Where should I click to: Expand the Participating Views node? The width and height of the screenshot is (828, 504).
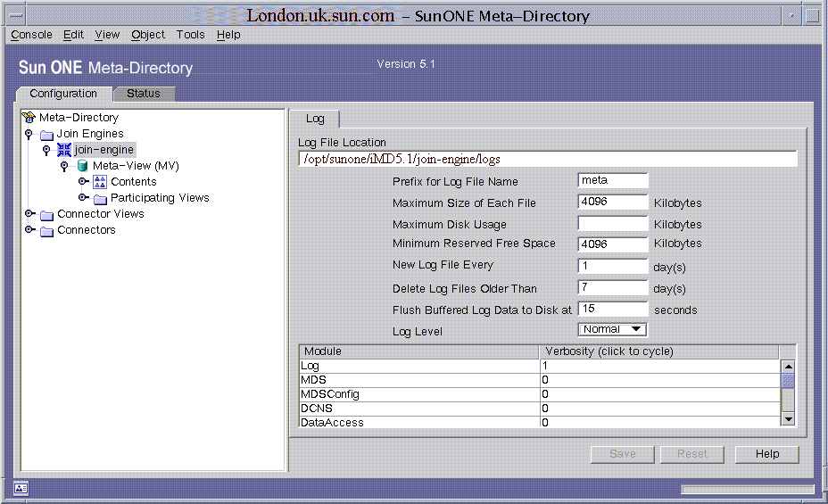point(83,197)
